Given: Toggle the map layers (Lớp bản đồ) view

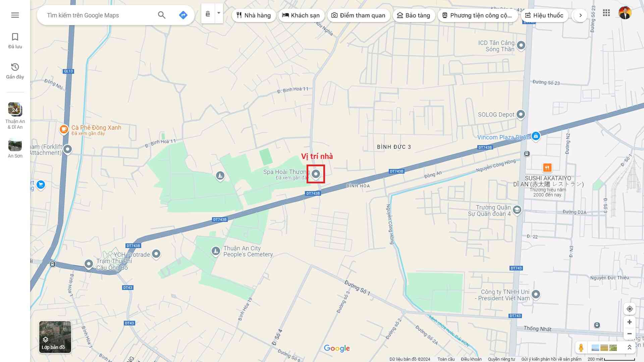Looking at the screenshot, I should 55,337.
